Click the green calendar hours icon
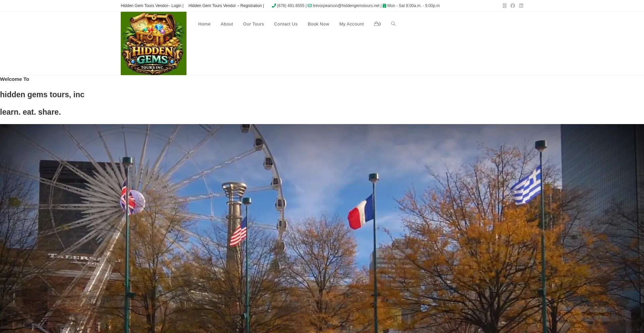This screenshot has width=644, height=333. pos(384,6)
